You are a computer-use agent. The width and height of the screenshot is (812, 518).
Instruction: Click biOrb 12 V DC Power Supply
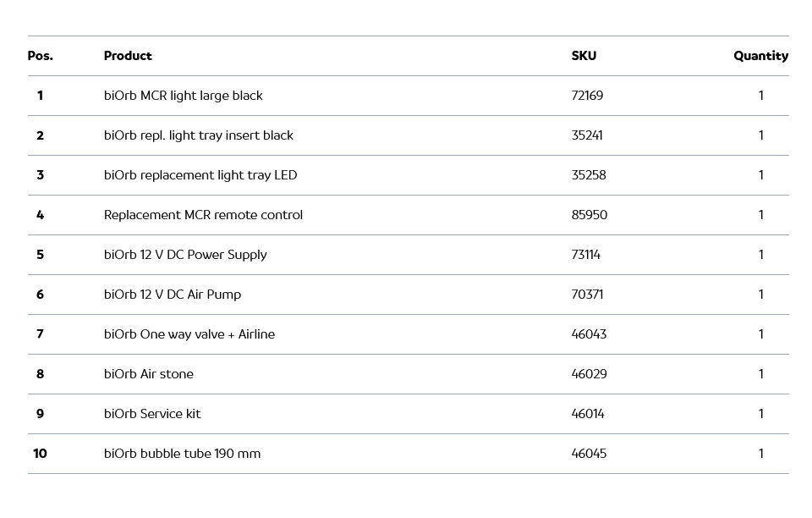[x=185, y=255]
